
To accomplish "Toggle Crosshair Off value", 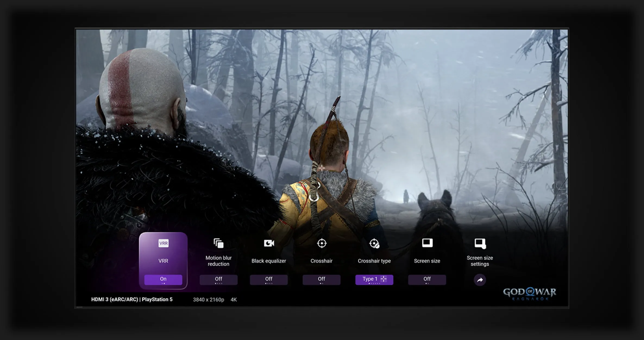I will (x=322, y=279).
